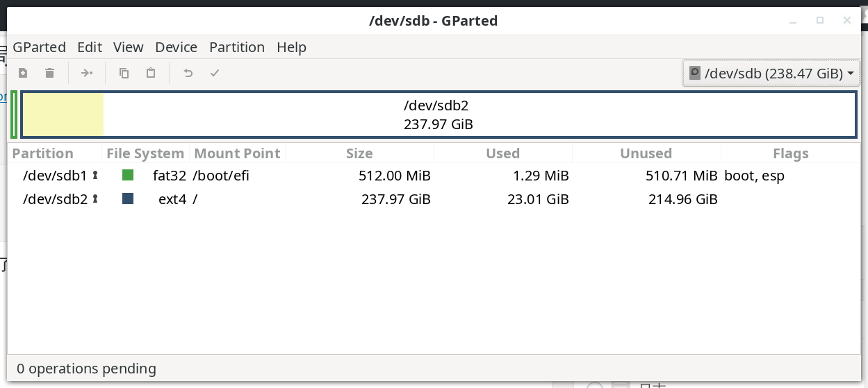
Task: Click the Delete partition trash icon
Action: click(49, 73)
